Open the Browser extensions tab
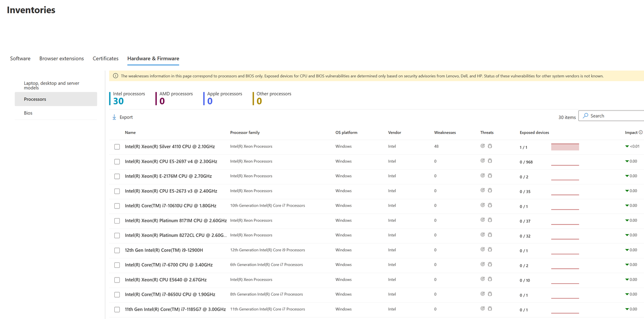This screenshot has height=319, width=644. 61,58
